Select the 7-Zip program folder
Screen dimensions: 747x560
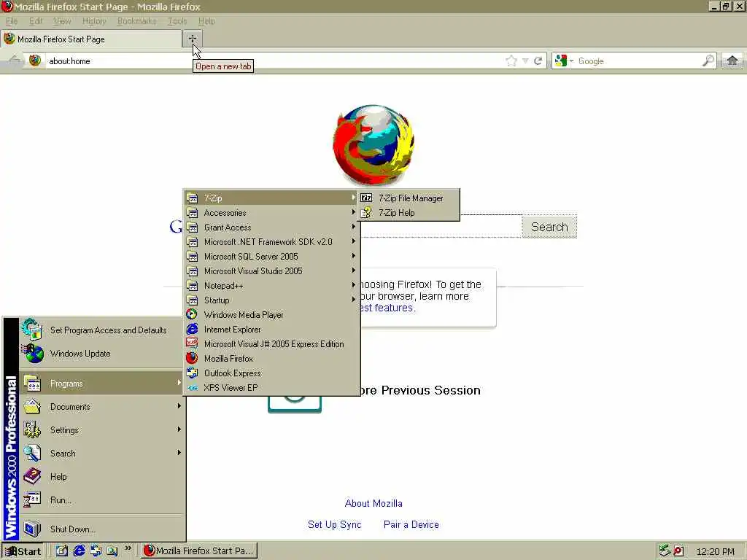click(x=271, y=198)
